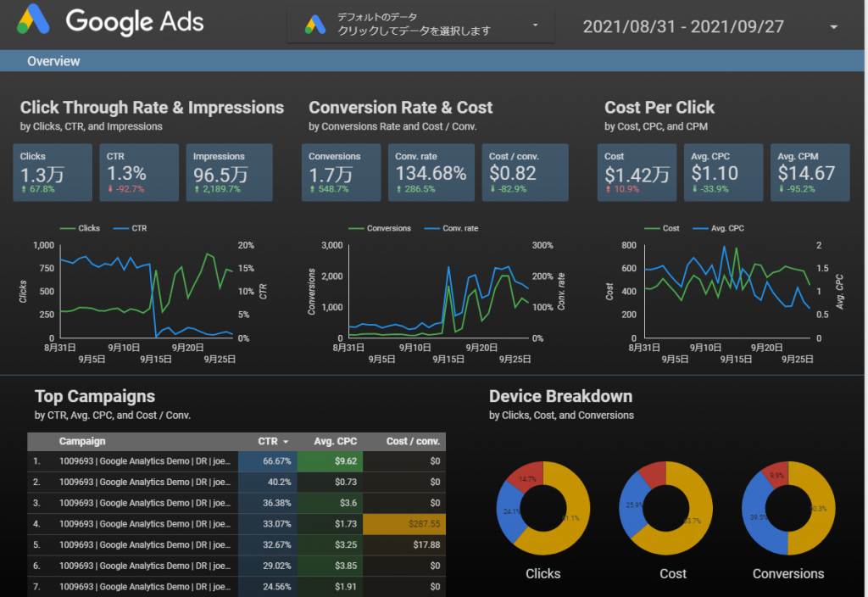Click the 40.2% CTR cell

point(268,483)
